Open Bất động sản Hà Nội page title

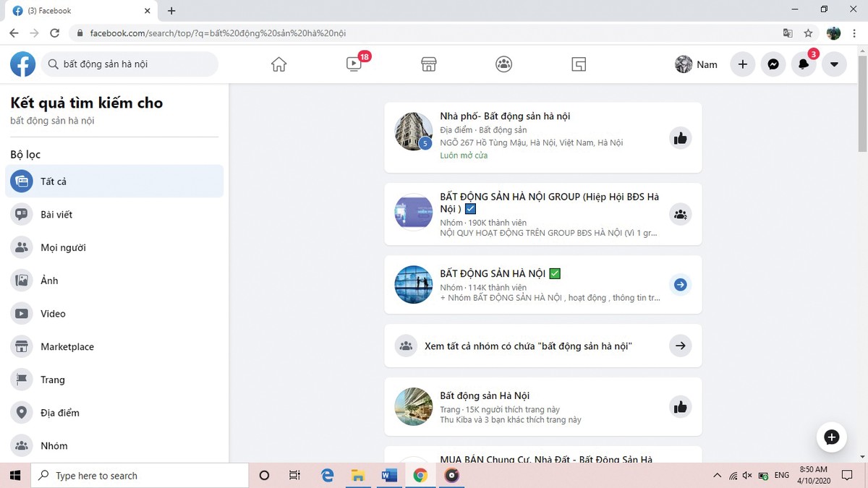point(485,396)
